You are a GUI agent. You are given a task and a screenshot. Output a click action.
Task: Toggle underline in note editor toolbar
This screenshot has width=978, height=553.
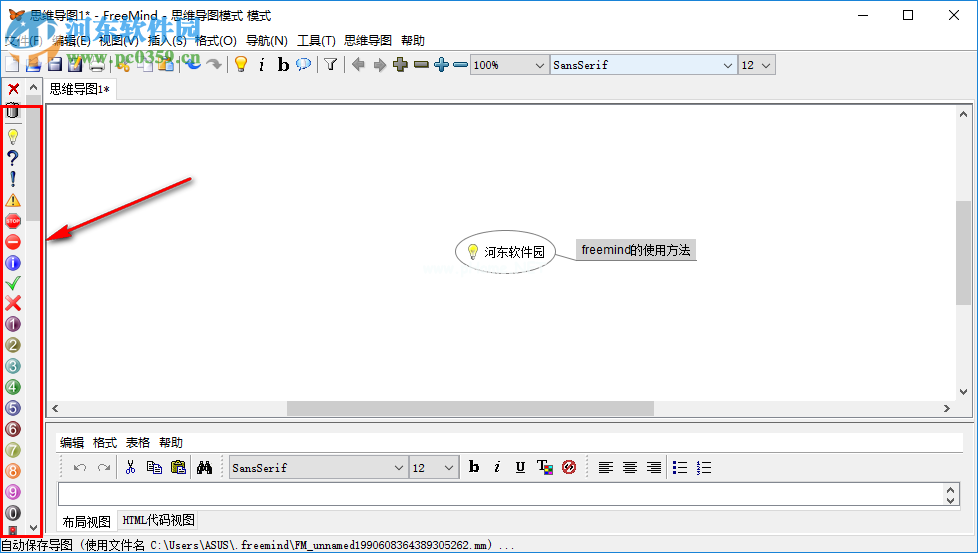520,467
